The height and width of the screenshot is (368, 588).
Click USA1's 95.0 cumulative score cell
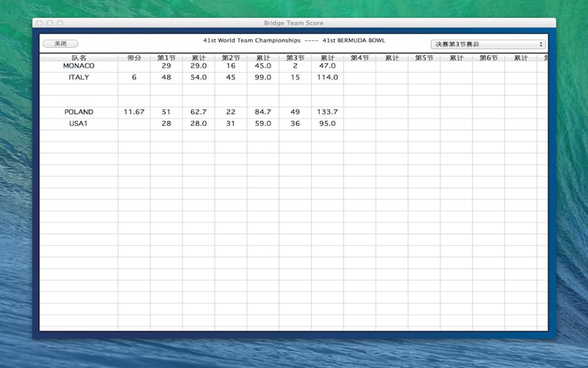327,124
